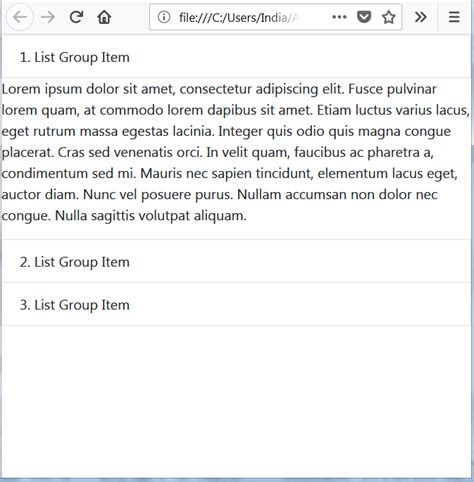Go back using the back arrow

point(20,17)
